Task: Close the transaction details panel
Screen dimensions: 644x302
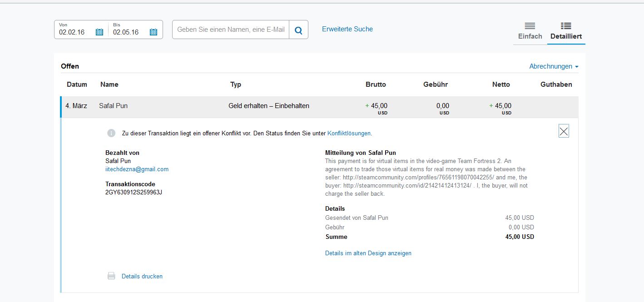Action: [564, 132]
